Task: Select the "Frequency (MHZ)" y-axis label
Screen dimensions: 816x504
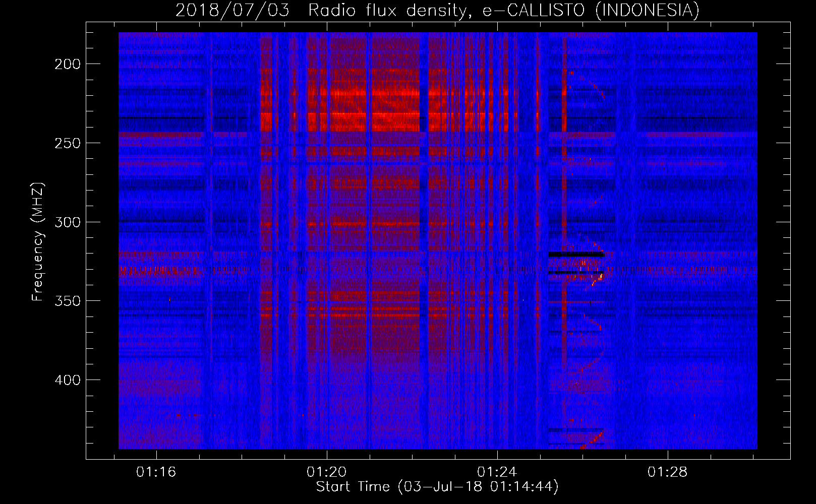Action: 38,242
